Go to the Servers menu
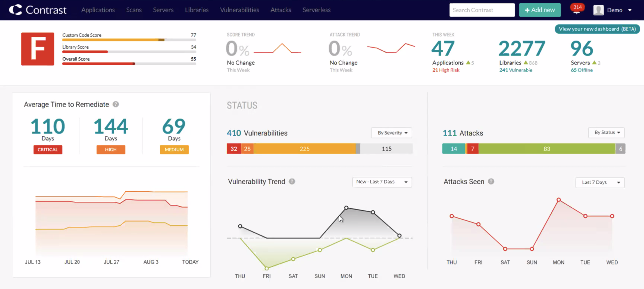The image size is (644, 289). coord(163,10)
